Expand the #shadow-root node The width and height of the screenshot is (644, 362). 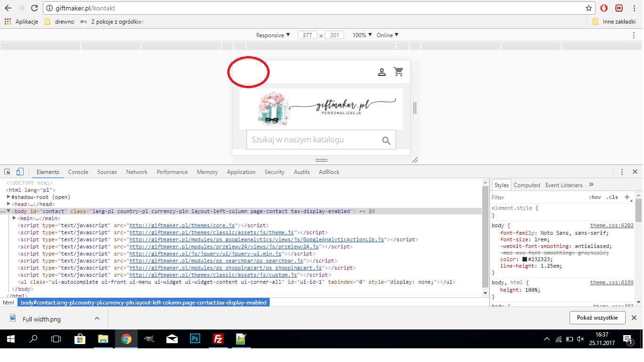tap(8, 197)
